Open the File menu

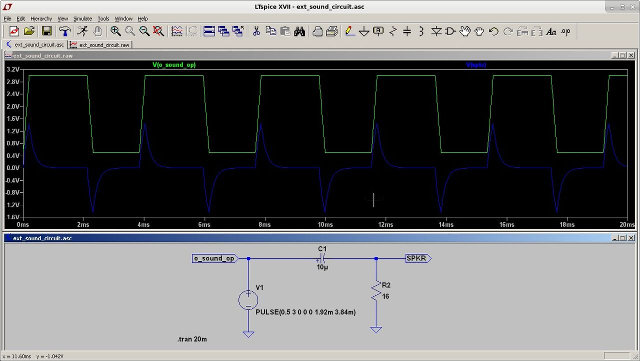(x=7, y=19)
